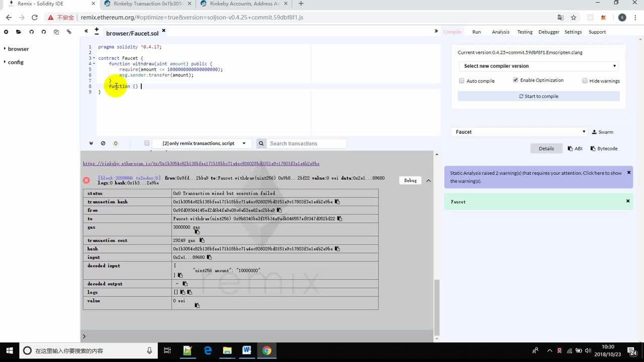Click the Start to compile button
The image size is (644, 362).
(x=539, y=96)
